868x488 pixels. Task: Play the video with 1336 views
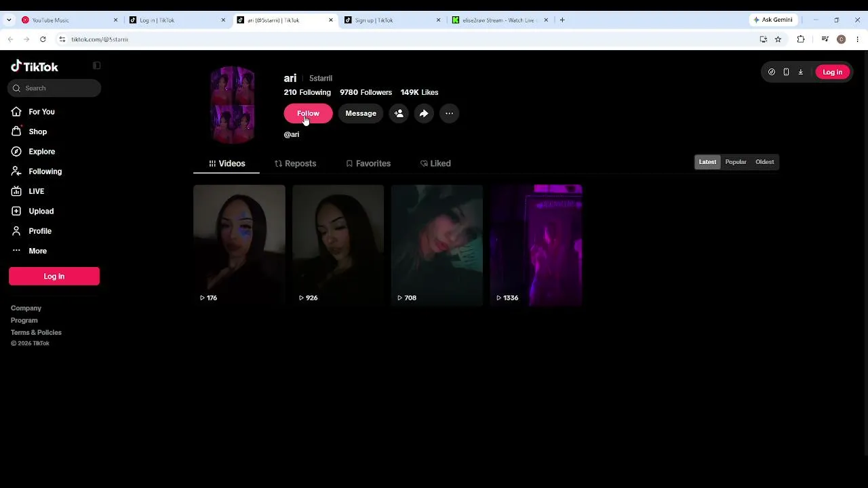tap(536, 245)
